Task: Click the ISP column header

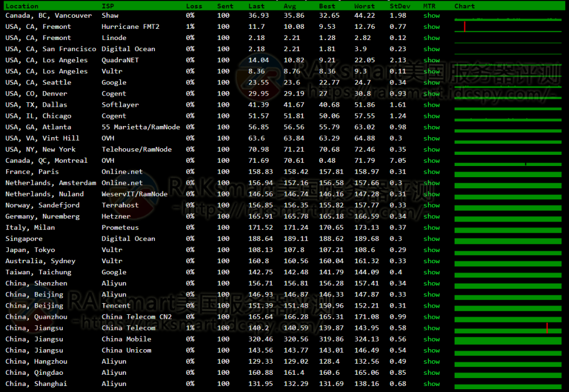Action: tap(108, 6)
